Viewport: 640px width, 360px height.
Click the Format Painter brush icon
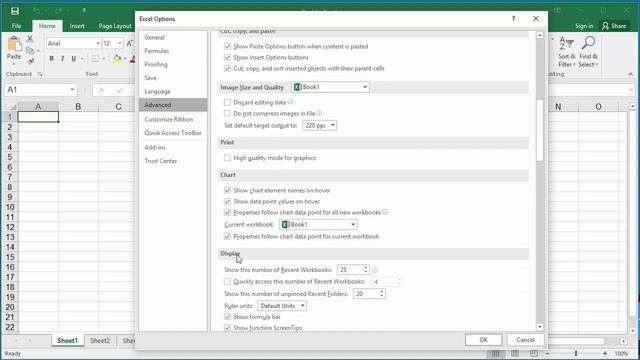[x=30, y=62]
